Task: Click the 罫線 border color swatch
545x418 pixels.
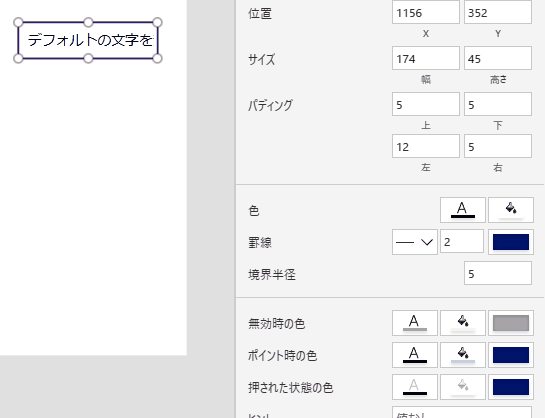Action: pyautogui.click(x=511, y=242)
